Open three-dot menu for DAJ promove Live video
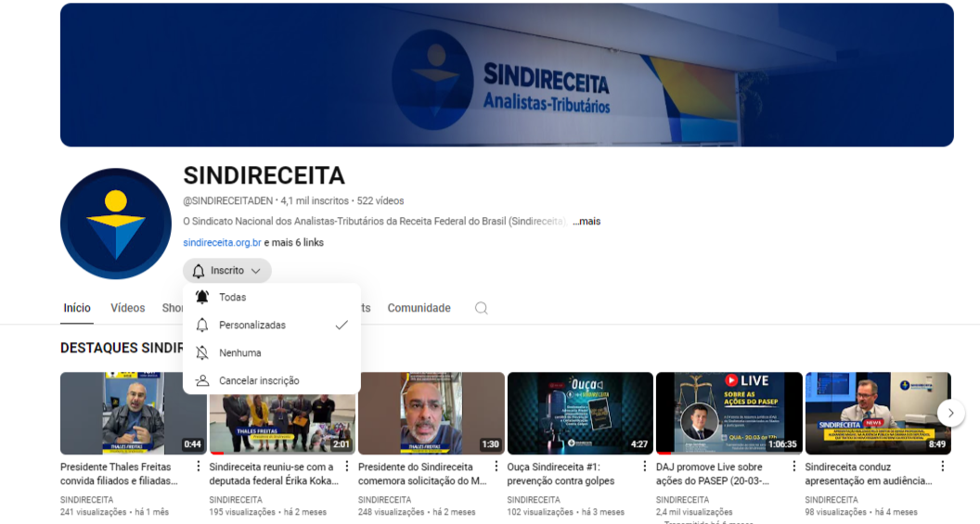This screenshot has height=524, width=980. coord(793,466)
